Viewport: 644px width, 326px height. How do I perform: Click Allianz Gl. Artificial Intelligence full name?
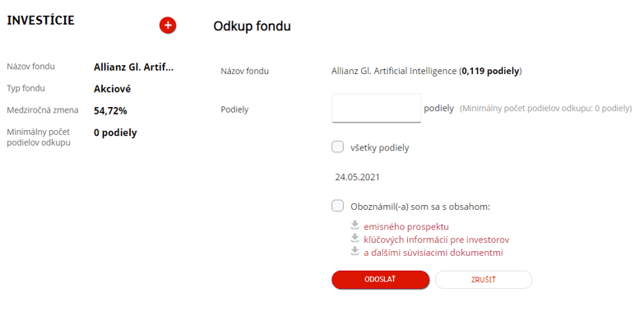click(x=394, y=71)
